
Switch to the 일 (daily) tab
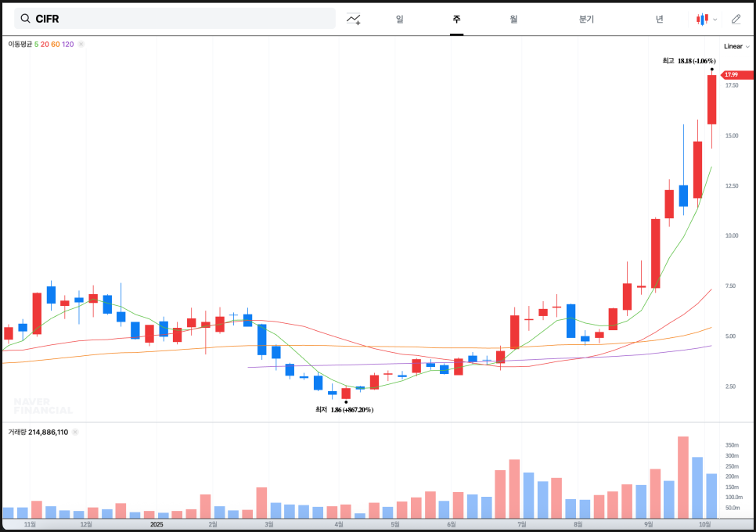pos(400,19)
